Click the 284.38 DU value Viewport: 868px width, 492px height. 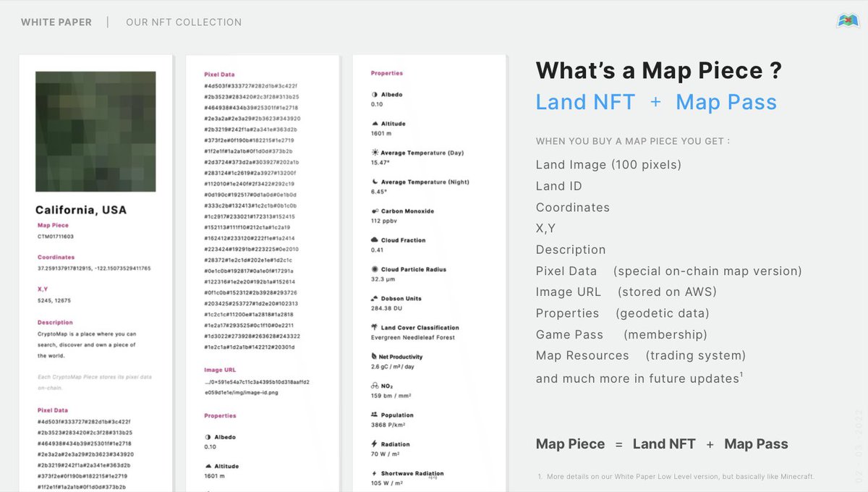386,308
